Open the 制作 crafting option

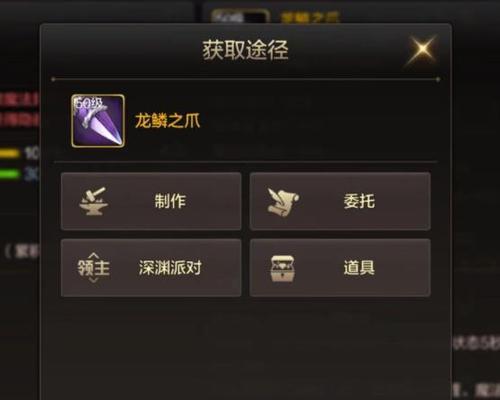pyautogui.click(x=151, y=201)
